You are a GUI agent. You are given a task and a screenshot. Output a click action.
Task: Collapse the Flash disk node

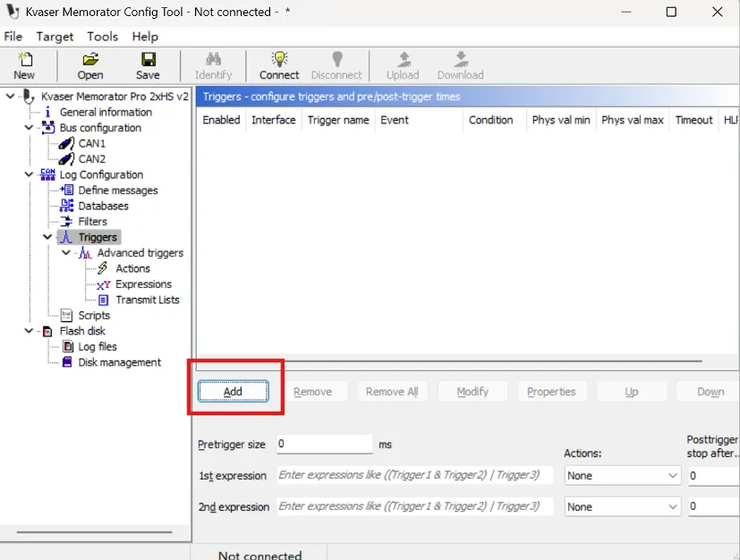29,331
